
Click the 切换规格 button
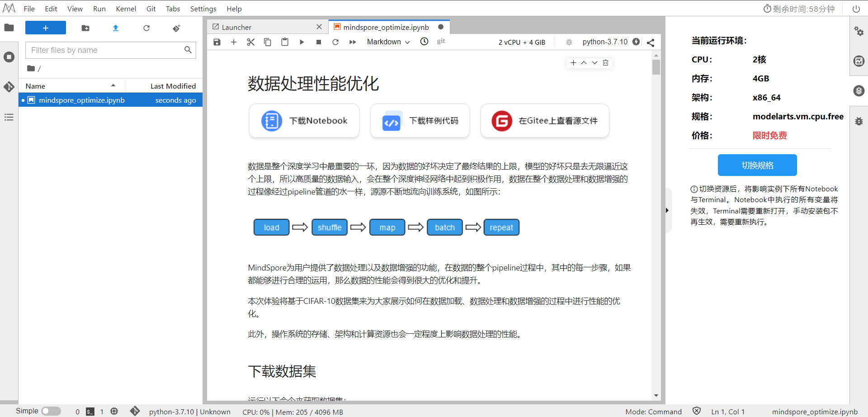coord(757,165)
